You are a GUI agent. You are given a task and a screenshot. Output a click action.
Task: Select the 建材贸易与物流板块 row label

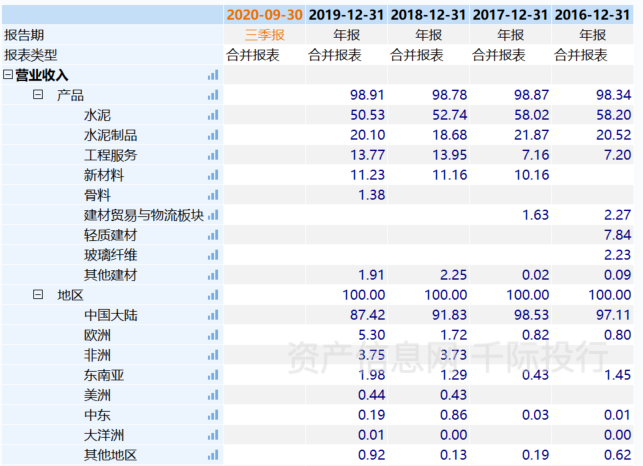pos(144,215)
